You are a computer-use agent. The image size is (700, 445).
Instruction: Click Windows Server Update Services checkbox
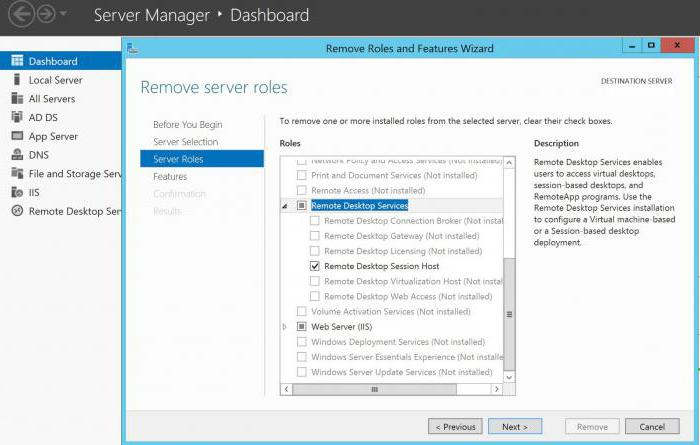pyautogui.click(x=302, y=372)
